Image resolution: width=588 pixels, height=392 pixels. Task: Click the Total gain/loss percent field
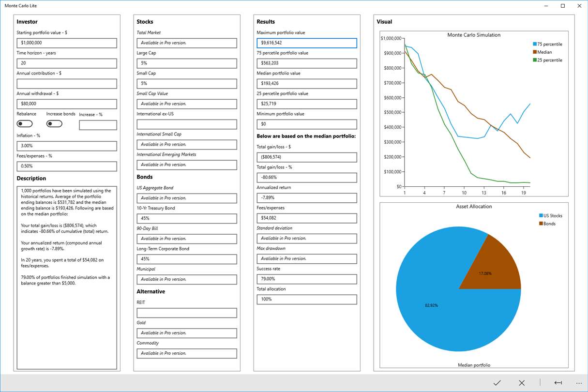pos(307,178)
